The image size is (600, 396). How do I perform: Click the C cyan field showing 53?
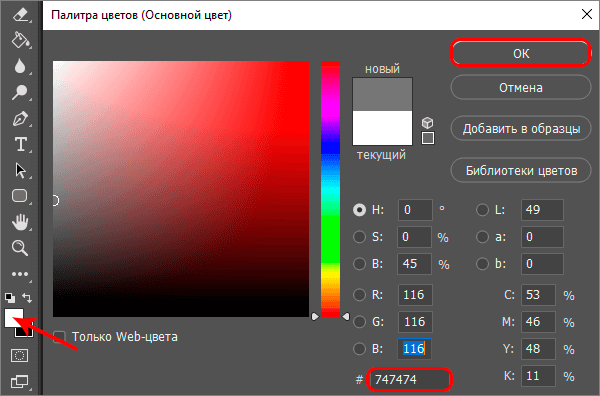[538, 295]
